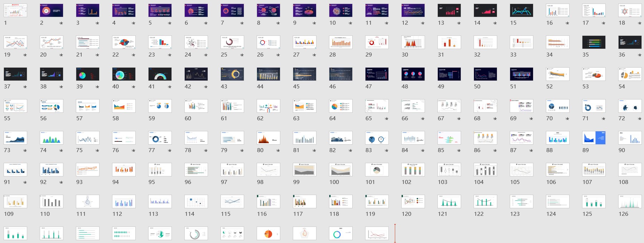Click the animation star for slide 9
This screenshot has height=243, width=644.
(x=314, y=23)
